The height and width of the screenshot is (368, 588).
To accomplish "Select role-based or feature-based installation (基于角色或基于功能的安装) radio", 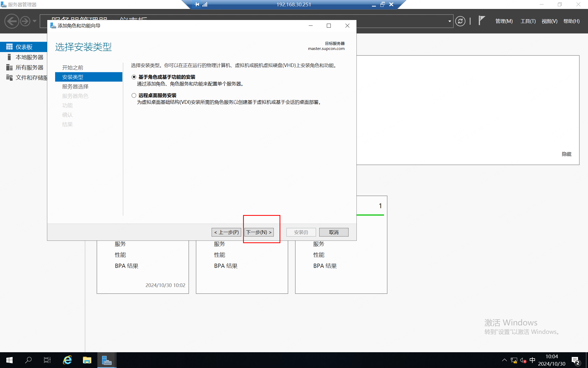I will [x=134, y=77].
